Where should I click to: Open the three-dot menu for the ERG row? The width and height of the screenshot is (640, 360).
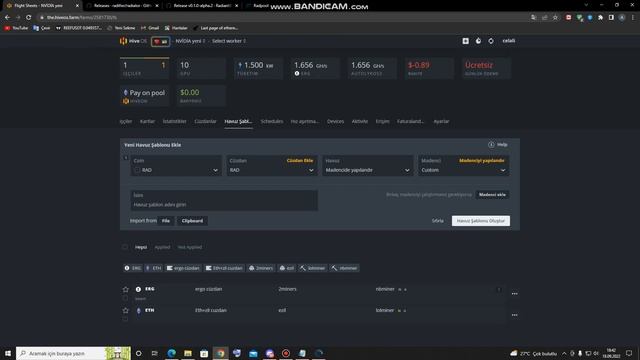(x=514, y=293)
